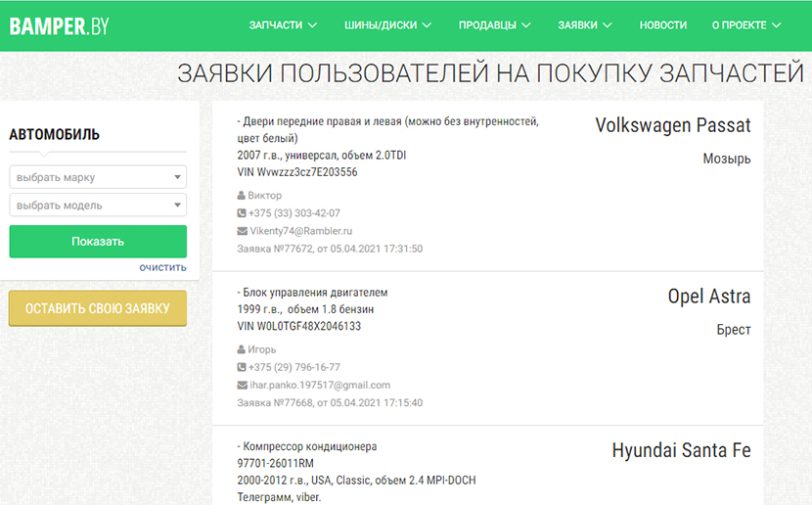The width and height of the screenshot is (812, 505).
Task: Open the ПРОДАВЦЫ menu
Action: pyautogui.click(x=494, y=25)
